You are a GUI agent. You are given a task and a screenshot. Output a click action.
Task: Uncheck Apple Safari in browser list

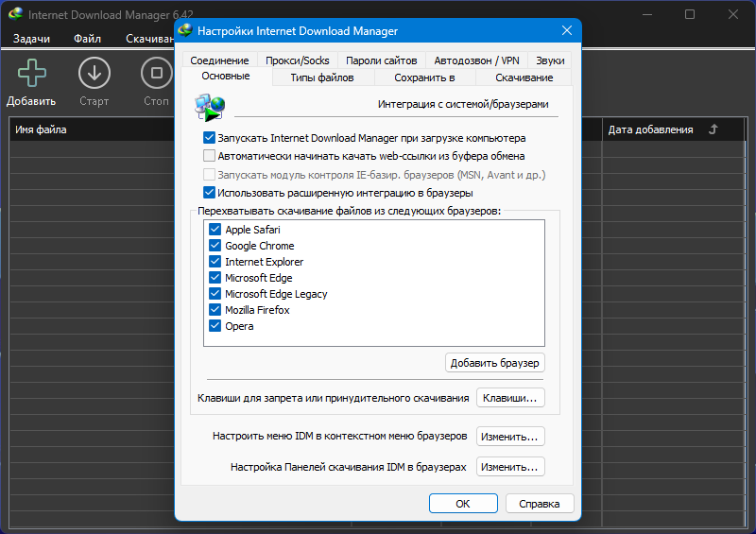215,229
